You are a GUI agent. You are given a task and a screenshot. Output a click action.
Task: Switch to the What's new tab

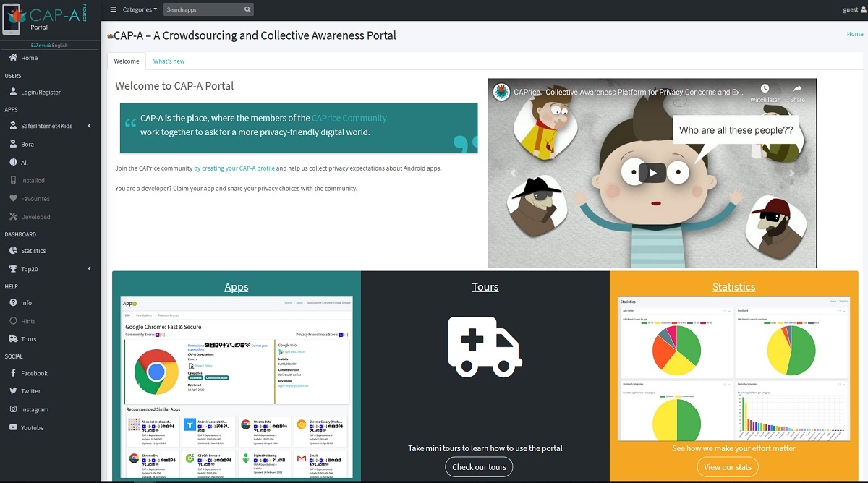[x=169, y=61]
